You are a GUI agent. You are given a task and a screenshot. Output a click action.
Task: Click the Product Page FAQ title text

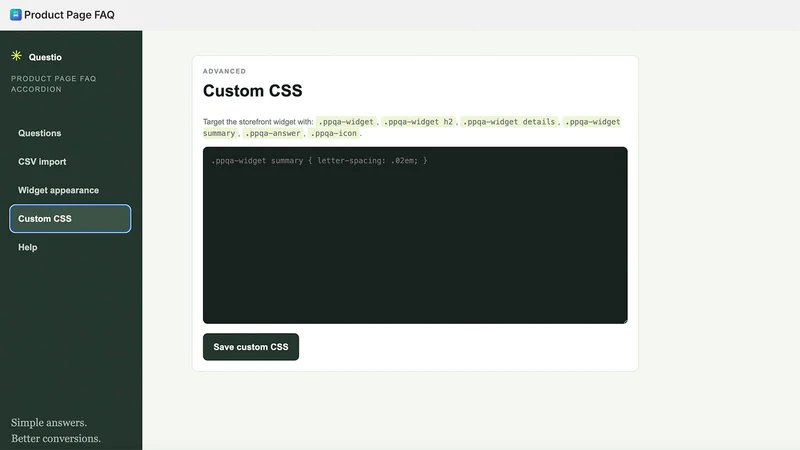click(x=69, y=15)
